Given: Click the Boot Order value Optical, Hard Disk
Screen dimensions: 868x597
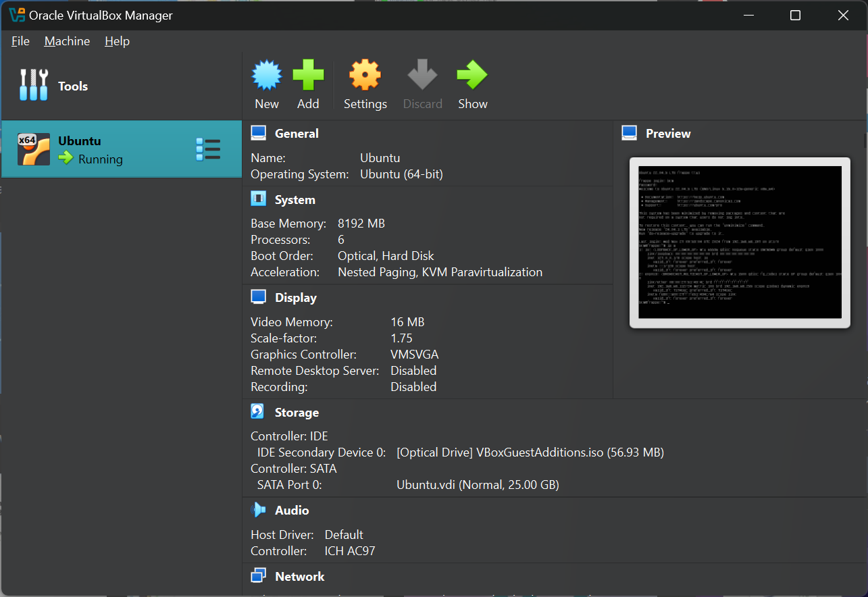Looking at the screenshot, I should [x=386, y=256].
